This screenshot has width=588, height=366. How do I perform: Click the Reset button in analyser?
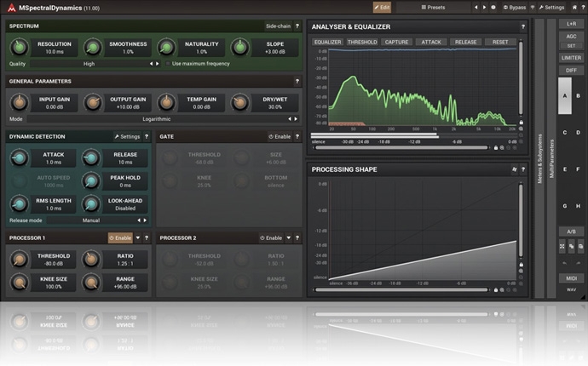(x=500, y=42)
